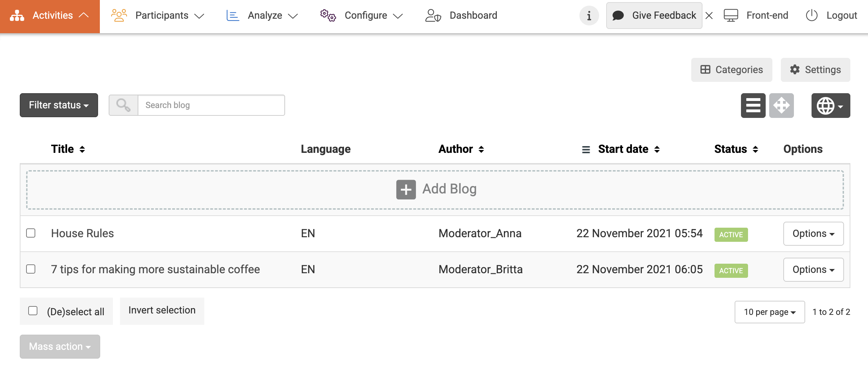Check the House Rules row checkbox
This screenshot has height=365, width=868.
click(31, 233)
